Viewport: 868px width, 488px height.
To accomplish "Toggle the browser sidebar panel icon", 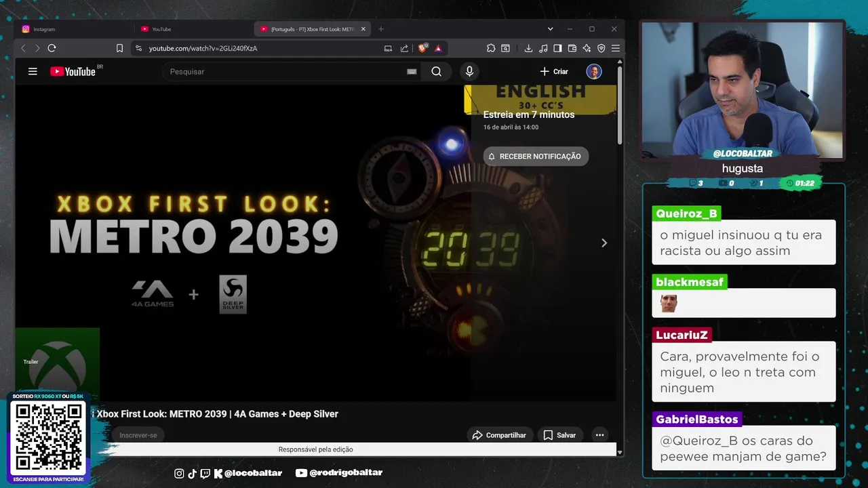I will tap(557, 48).
